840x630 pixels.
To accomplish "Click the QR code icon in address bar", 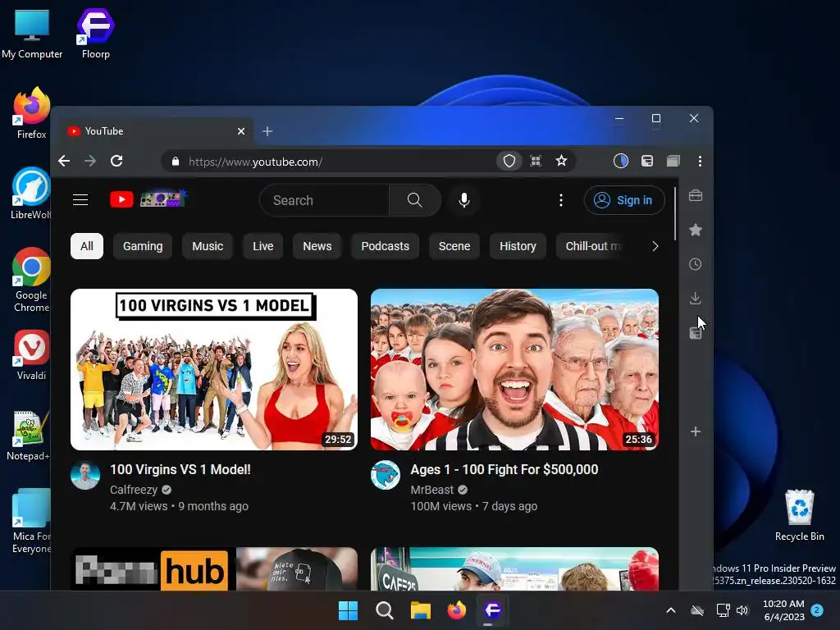I will coord(536,162).
